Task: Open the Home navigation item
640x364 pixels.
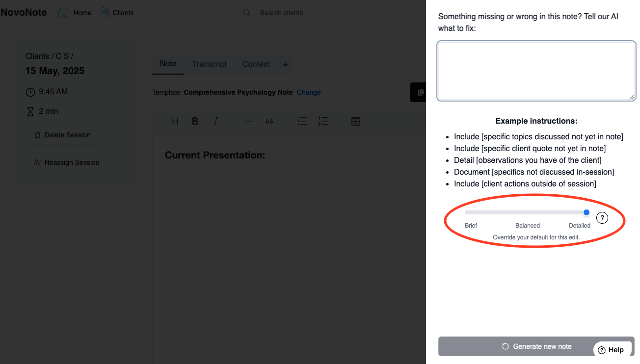Action: pyautogui.click(x=75, y=13)
